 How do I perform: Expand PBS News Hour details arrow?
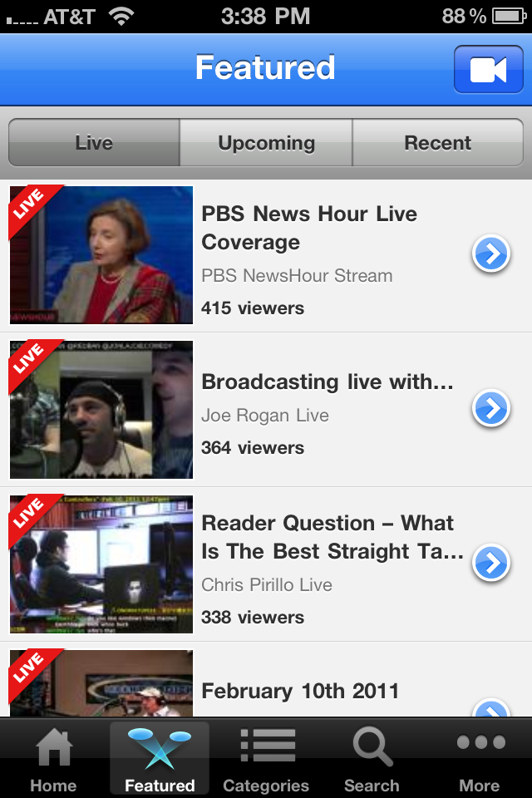491,254
